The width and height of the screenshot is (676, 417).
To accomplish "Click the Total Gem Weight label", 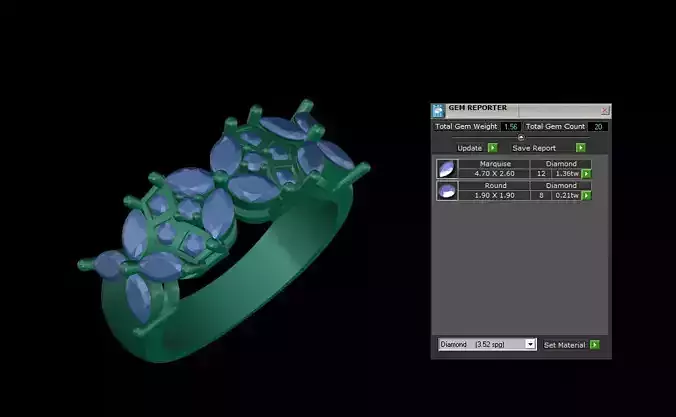I will coord(466,126).
